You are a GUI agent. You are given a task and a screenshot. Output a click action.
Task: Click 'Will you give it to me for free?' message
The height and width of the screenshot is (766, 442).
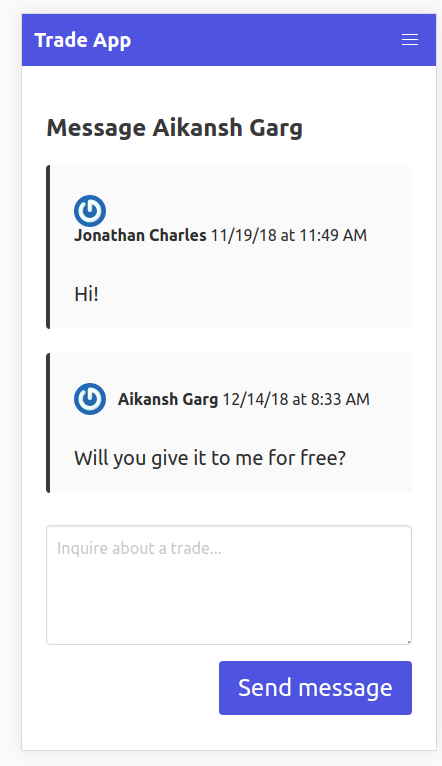210,458
